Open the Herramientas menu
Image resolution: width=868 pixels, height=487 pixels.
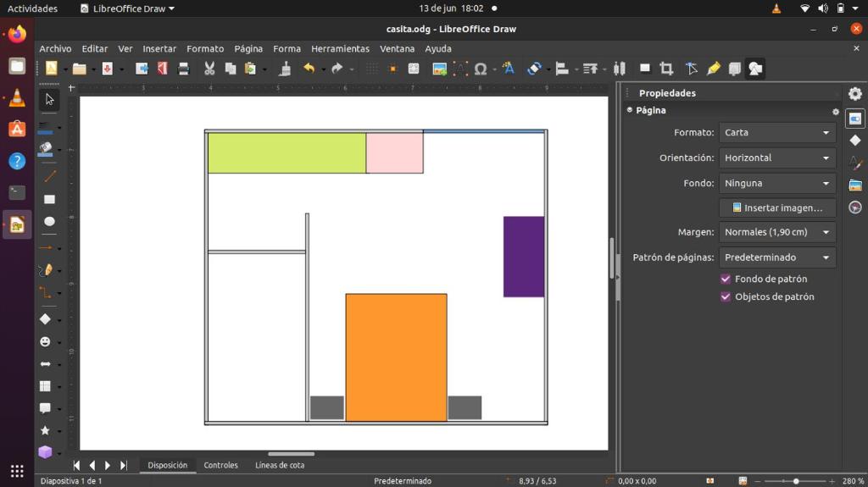pos(340,49)
